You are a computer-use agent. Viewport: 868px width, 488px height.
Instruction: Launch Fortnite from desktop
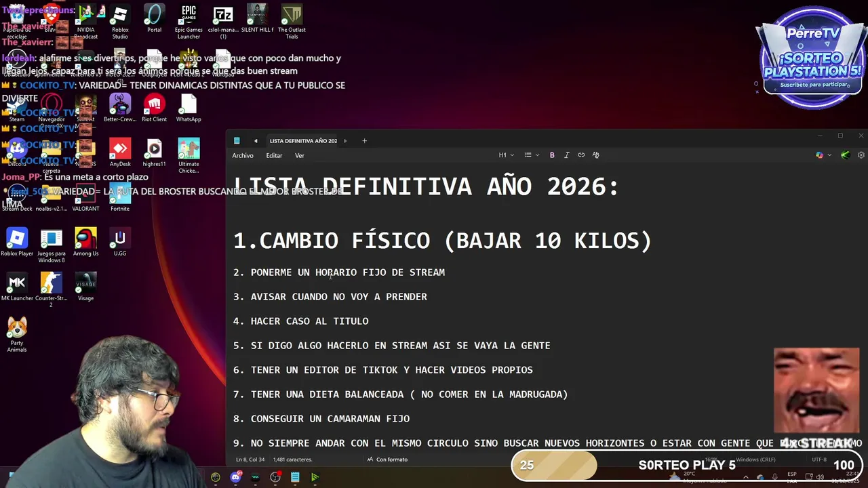(120, 198)
